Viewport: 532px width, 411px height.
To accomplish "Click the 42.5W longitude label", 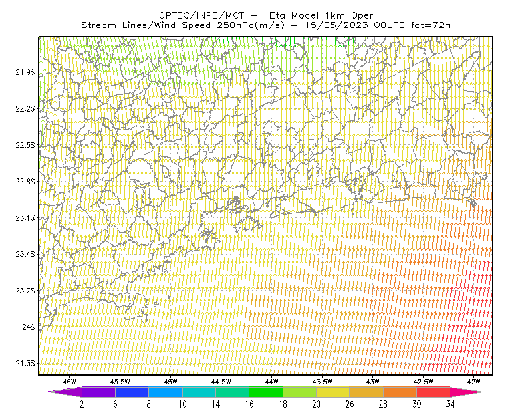I will coord(424,382).
